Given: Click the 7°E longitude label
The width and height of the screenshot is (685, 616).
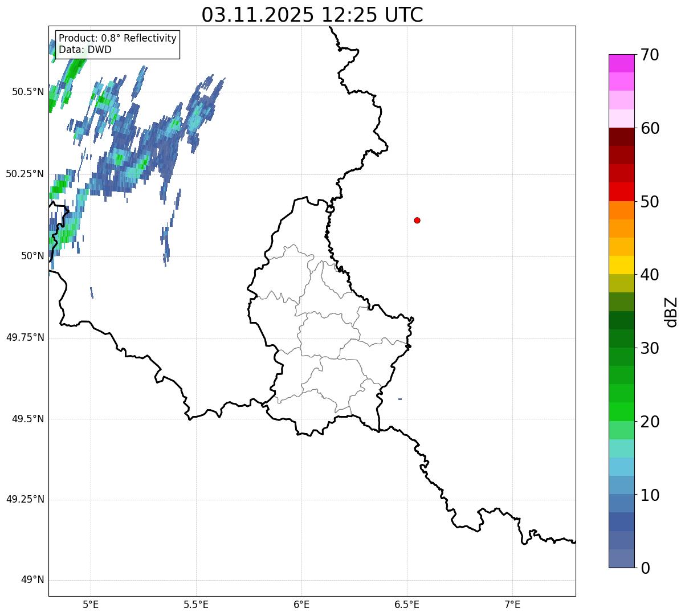Looking at the screenshot, I should [x=512, y=605].
